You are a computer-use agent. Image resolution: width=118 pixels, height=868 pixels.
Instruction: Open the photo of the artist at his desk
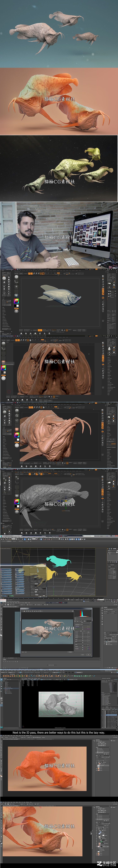pos(59,235)
